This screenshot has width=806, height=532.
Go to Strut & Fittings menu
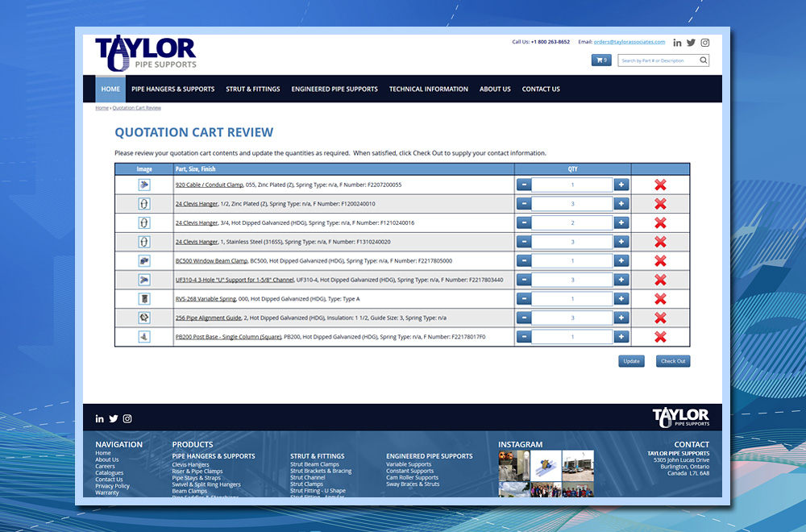(x=253, y=89)
